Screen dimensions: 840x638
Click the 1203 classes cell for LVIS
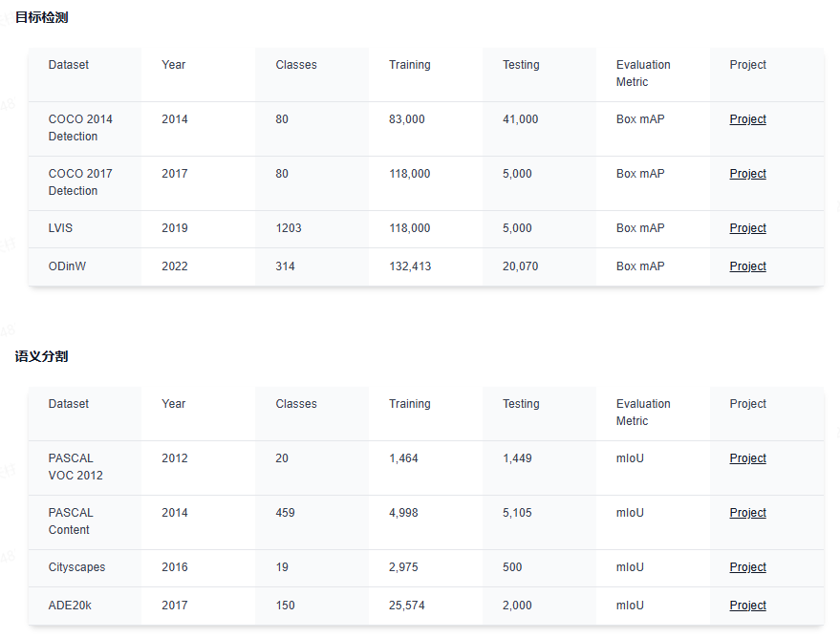click(x=289, y=228)
